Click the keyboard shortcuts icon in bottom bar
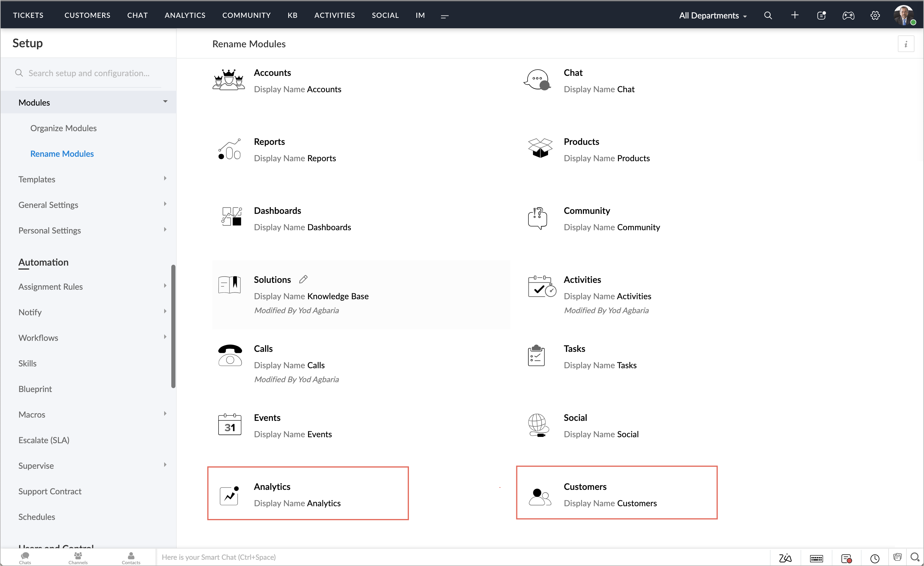The height and width of the screenshot is (566, 924). [x=816, y=558]
